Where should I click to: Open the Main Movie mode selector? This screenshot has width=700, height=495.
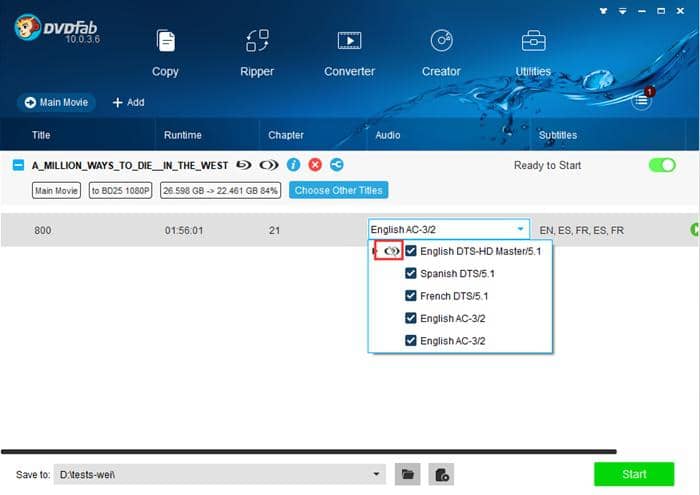56,102
